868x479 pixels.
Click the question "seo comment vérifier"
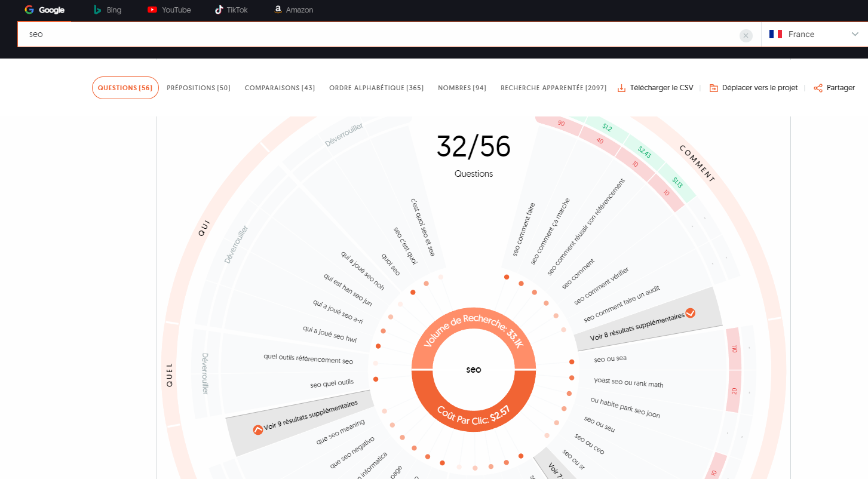pyautogui.click(x=602, y=286)
